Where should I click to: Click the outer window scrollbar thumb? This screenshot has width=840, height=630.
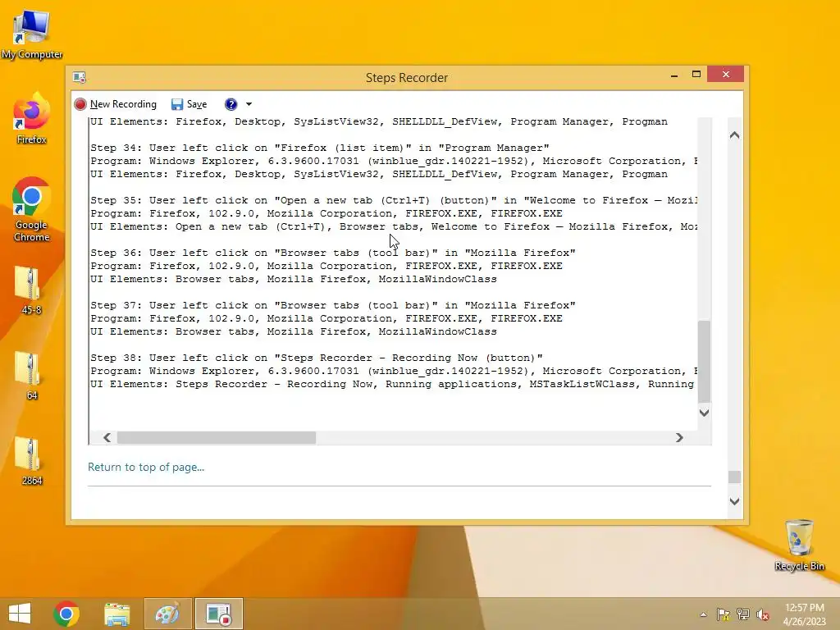click(734, 477)
